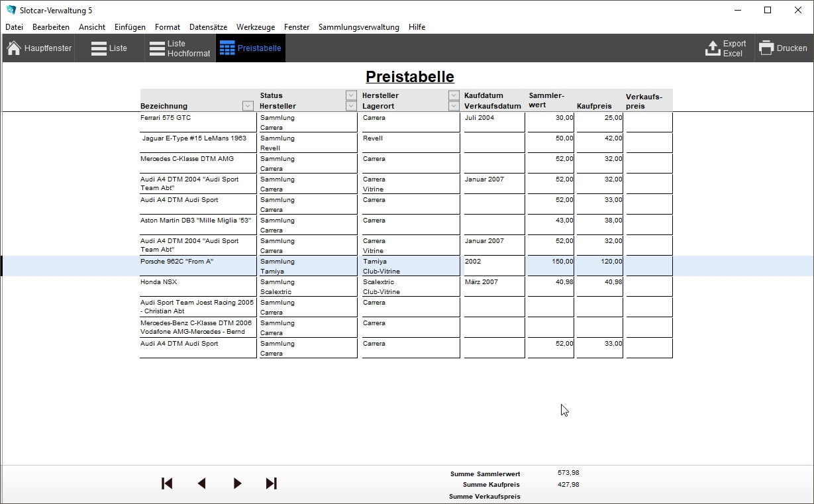Export the table to Excel
814x504 pixels.
coord(726,48)
